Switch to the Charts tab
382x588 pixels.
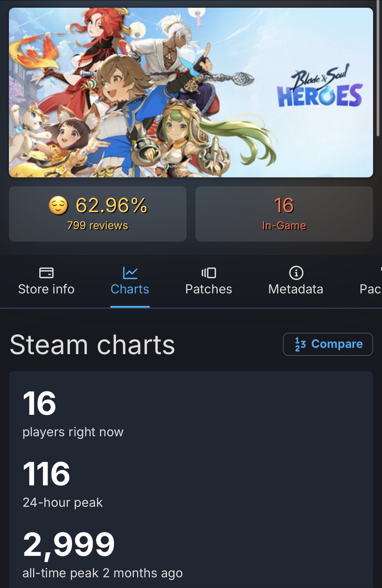point(130,289)
